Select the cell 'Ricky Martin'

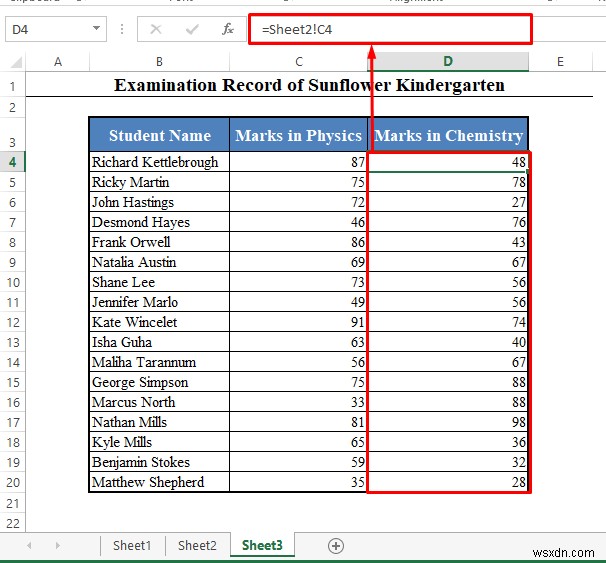(159, 182)
